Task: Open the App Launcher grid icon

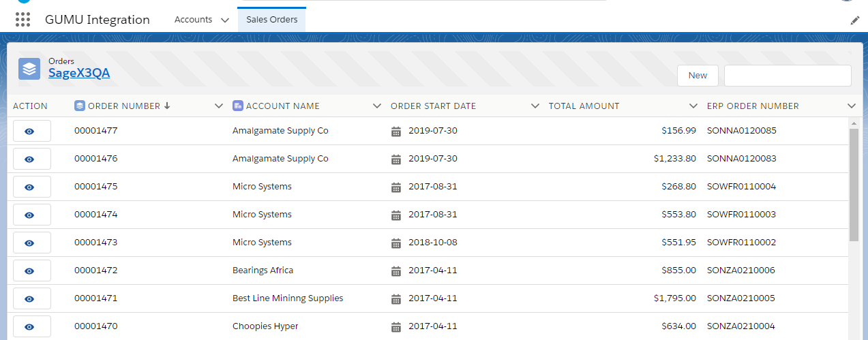Action: click(x=23, y=20)
